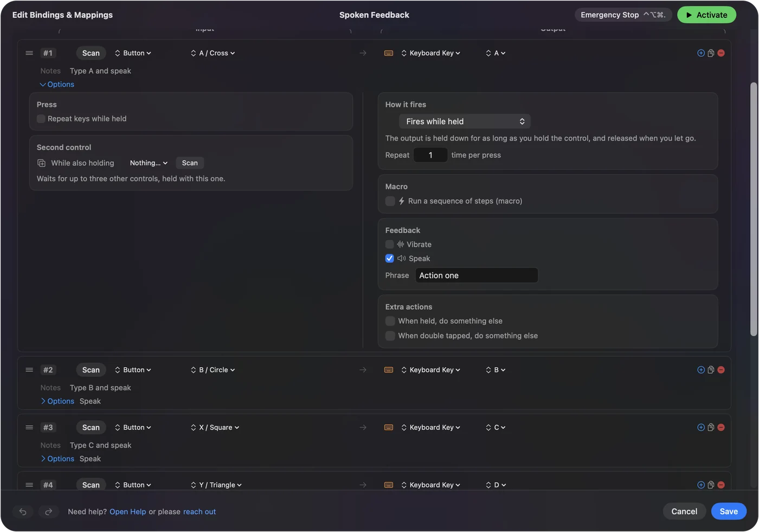Enable Run a sequence of steps macro
The image size is (759, 532).
[x=390, y=201]
